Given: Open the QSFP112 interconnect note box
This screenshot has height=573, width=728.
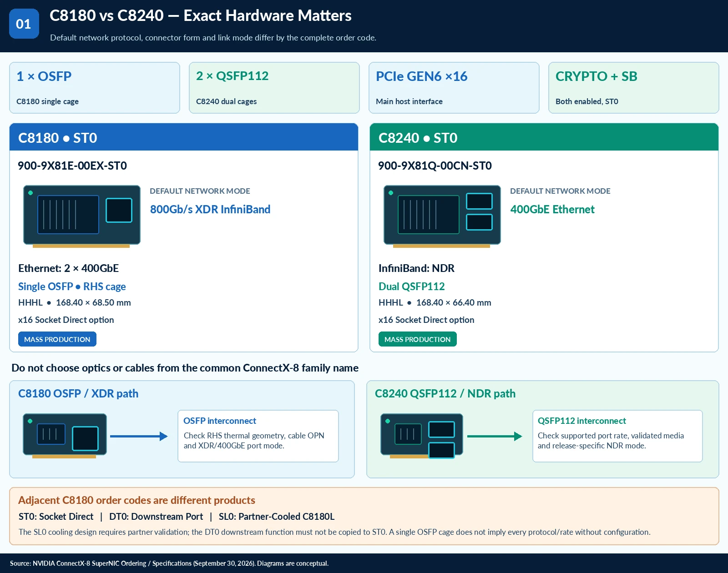Looking at the screenshot, I should pyautogui.click(x=617, y=436).
